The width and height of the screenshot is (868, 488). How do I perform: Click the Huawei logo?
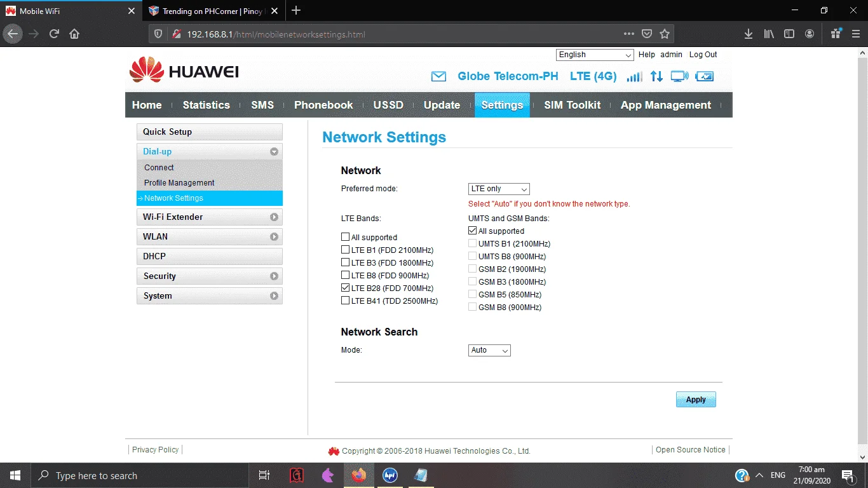[184, 71]
